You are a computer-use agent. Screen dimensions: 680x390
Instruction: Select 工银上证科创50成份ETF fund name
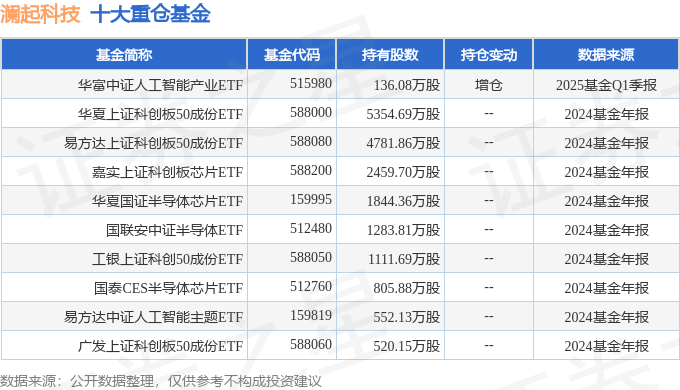coord(167,259)
